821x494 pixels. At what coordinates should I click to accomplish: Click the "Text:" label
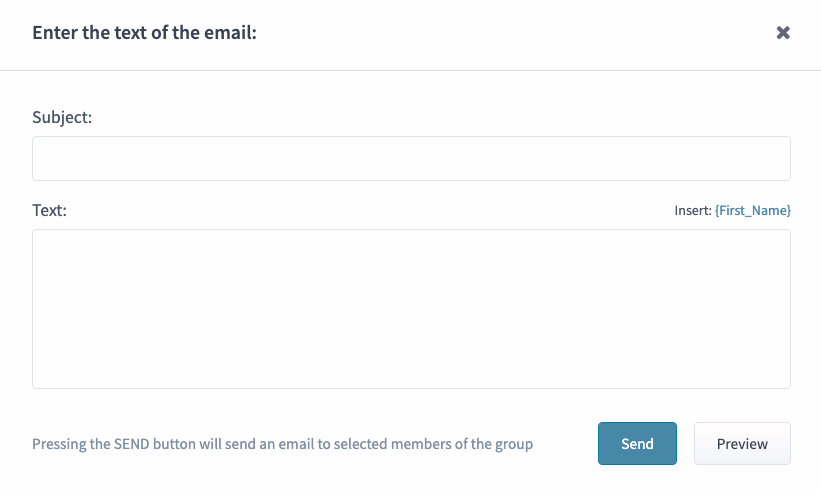pyautogui.click(x=49, y=211)
